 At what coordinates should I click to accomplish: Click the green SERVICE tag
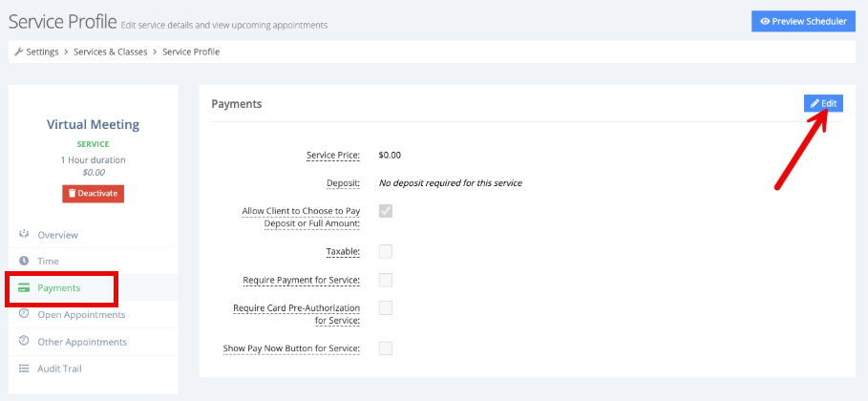pos(93,144)
